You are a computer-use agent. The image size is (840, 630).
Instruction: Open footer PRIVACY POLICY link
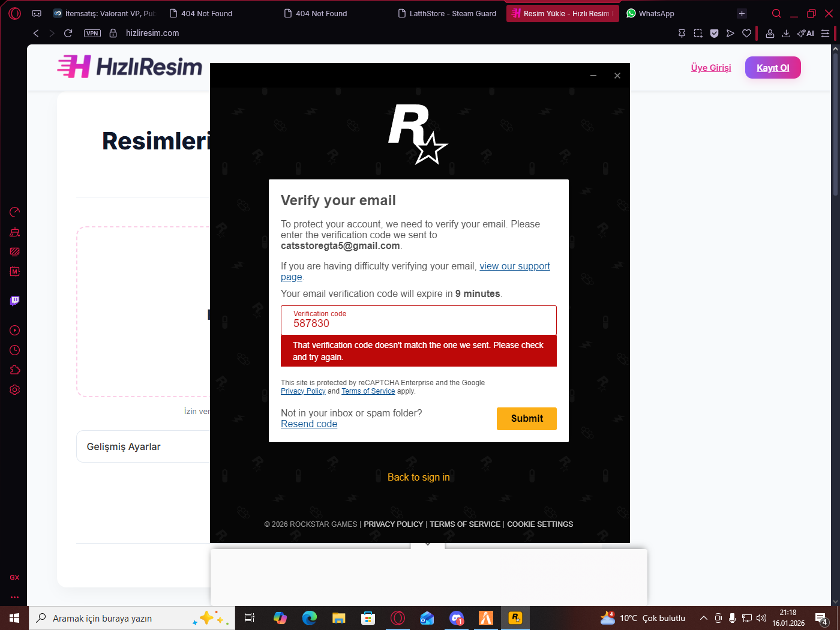tap(394, 524)
